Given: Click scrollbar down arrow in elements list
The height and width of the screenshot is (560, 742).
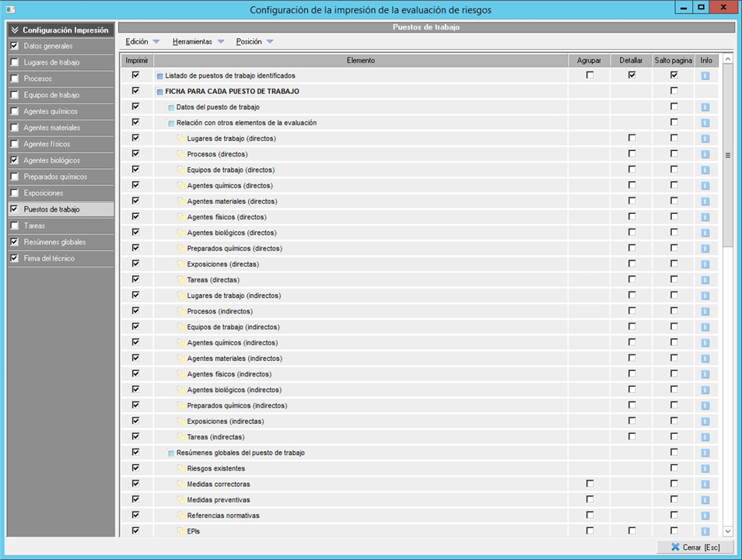Looking at the screenshot, I should coord(728,531).
